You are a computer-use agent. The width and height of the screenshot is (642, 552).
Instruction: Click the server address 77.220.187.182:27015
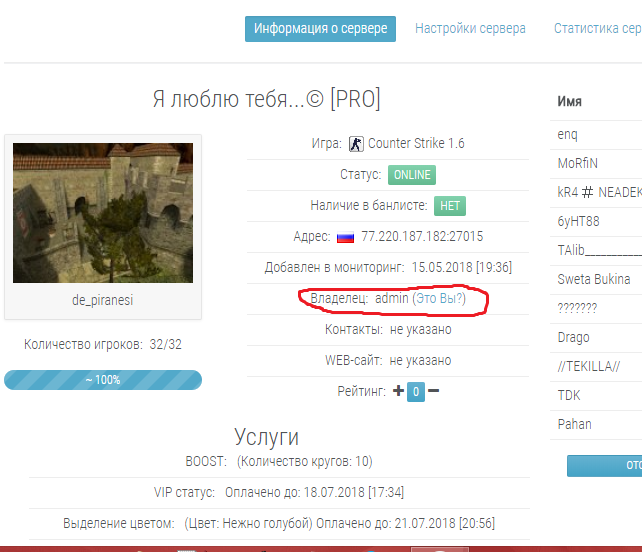(x=422, y=237)
